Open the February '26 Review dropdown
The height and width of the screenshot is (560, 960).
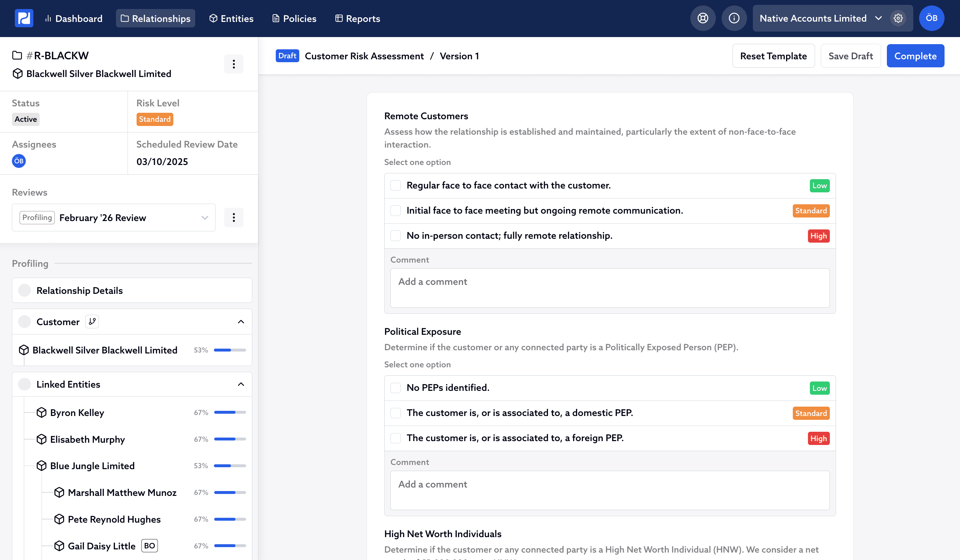tap(113, 217)
